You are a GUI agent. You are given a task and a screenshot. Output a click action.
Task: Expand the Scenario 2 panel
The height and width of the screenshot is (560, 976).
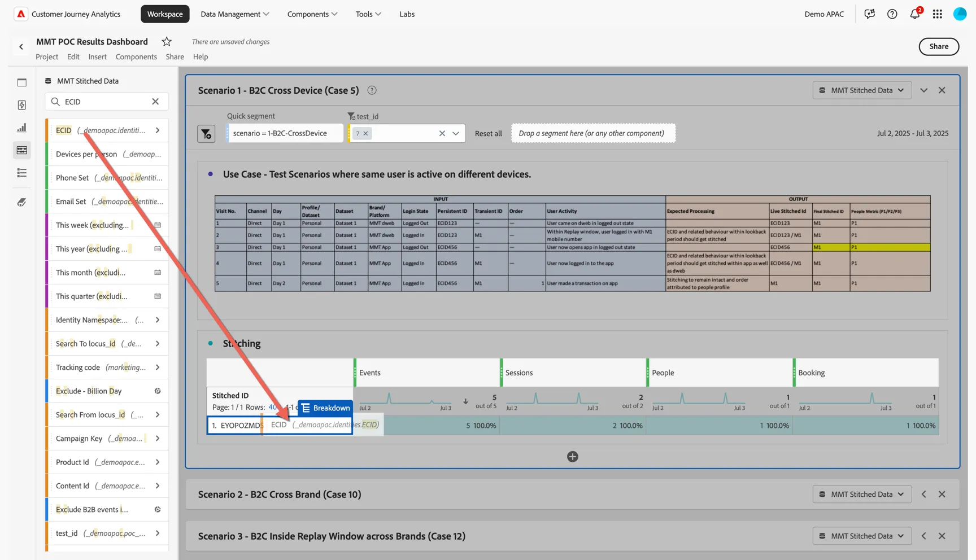(924, 495)
